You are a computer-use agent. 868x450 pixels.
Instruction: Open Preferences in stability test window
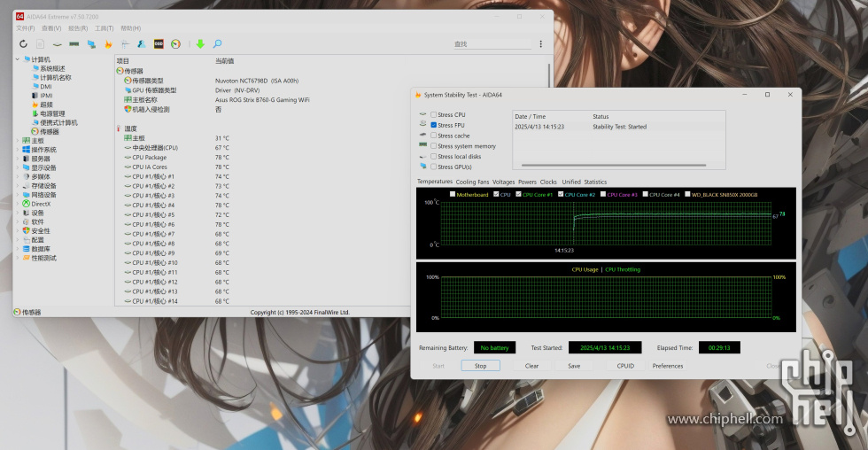[668, 366]
